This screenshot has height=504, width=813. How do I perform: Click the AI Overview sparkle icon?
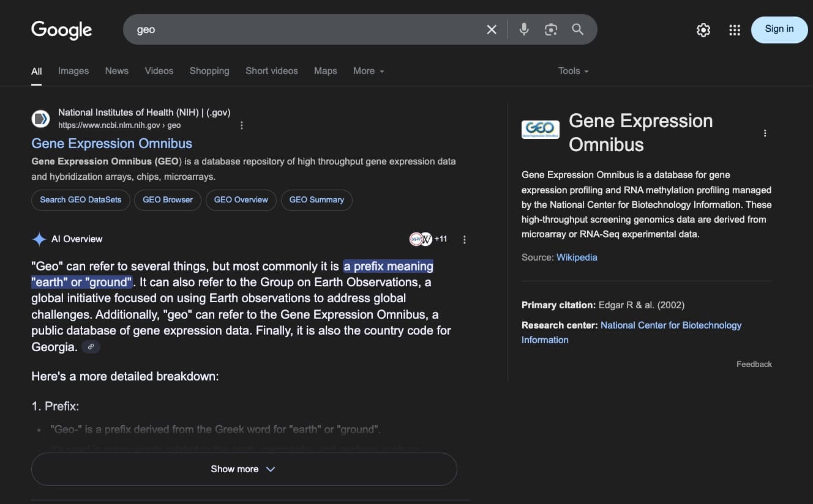pyautogui.click(x=39, y=239)
